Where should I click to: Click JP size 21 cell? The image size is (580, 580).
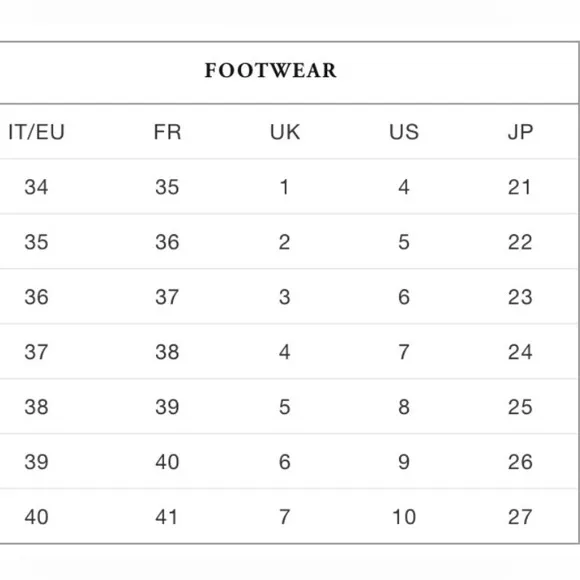coord(519,187)
